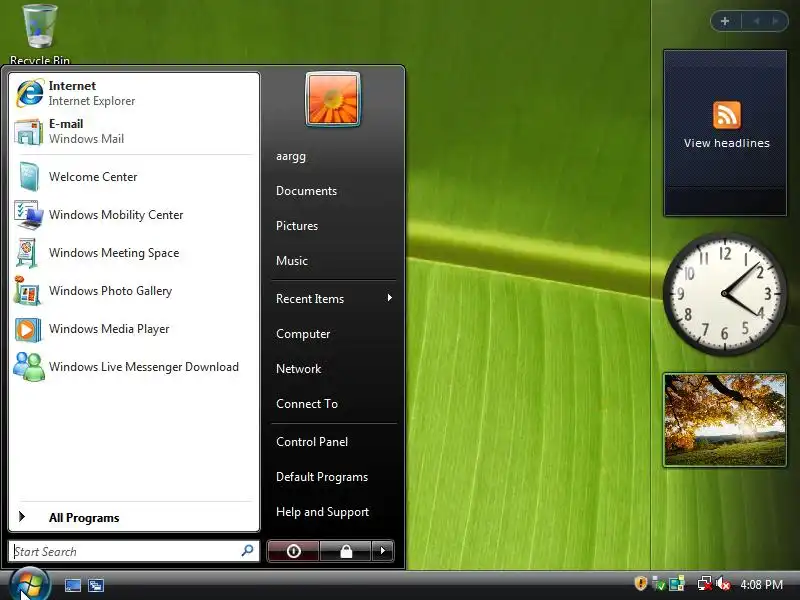The height and width of the screenshot is (600, 800).
Task: Click the search magnifier icon
Action: pyautogui.click(x=247, y=551)
